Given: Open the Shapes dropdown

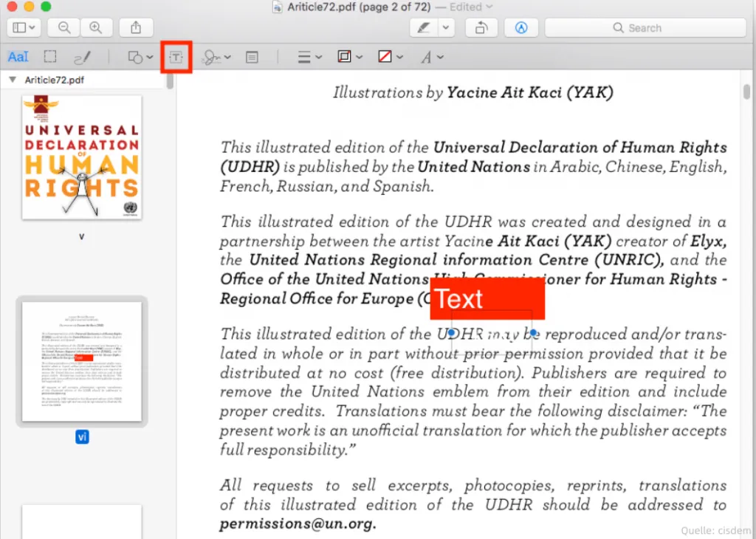Looking at the screenshot, I should point(139,57).
